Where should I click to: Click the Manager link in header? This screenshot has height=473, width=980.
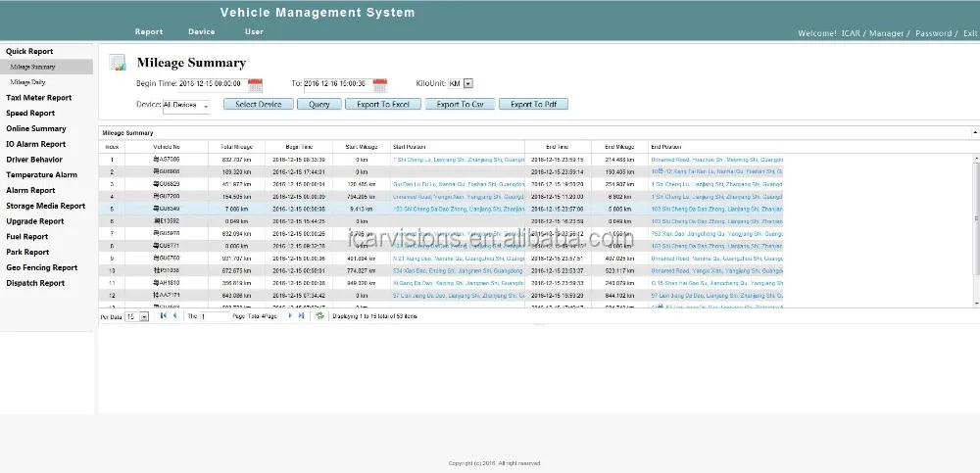886,33
